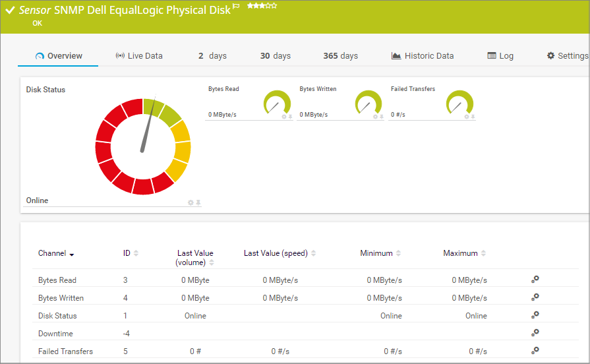Switch to the Live Data tab
590x364 pixels.
tap(139, 56)
